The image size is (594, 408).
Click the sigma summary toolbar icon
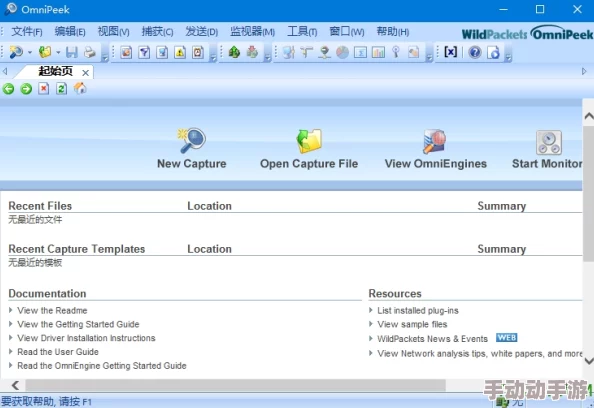click(360, 52)
